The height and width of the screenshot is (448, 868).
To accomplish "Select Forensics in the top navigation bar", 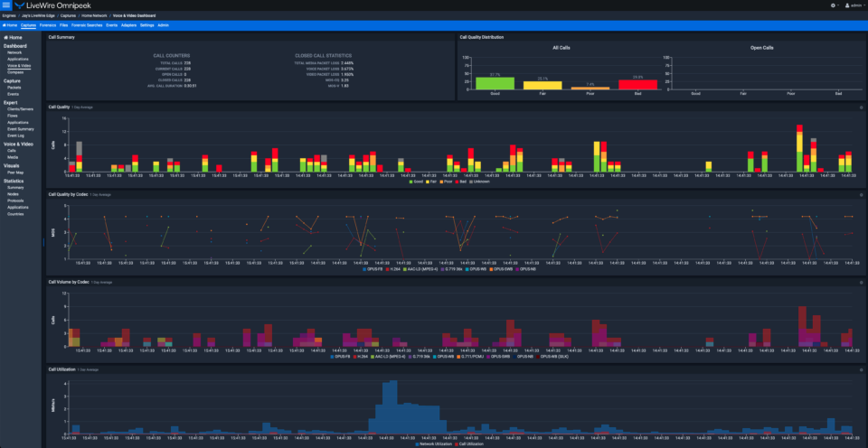I will pyautogui.click(x=47, y=25).
